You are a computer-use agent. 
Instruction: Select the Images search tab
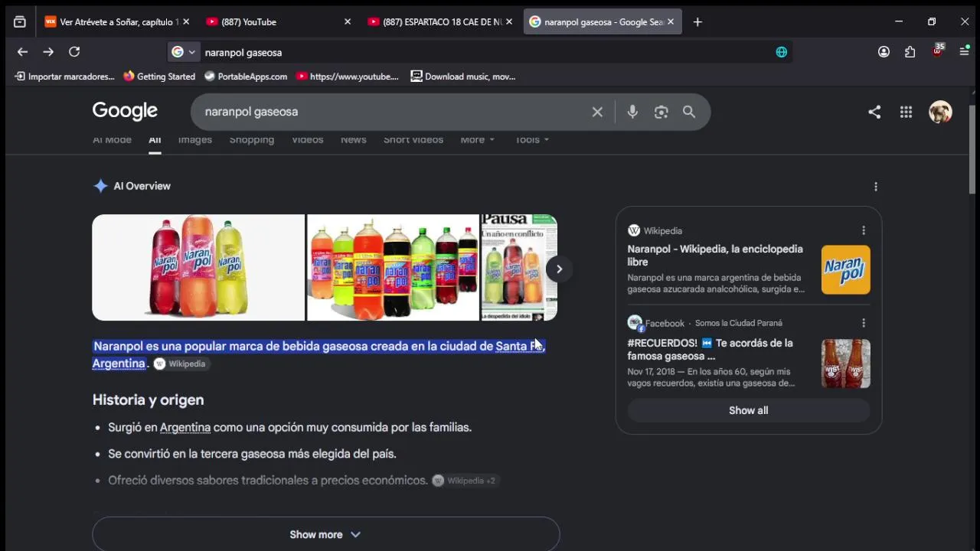pos(195,140)
